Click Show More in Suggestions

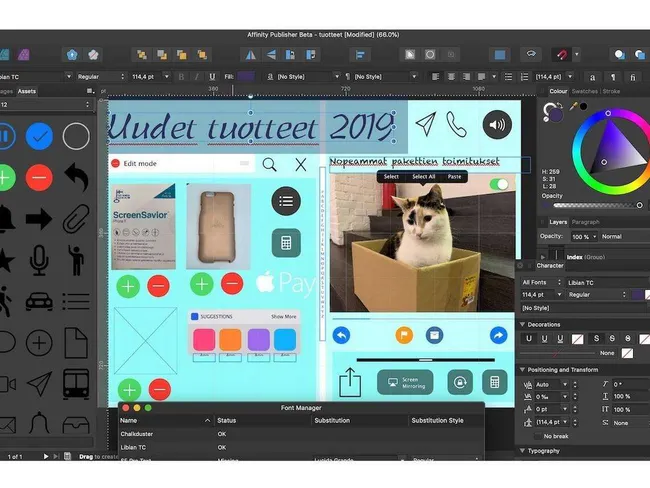pyautogui.click(x=284, y=316)
